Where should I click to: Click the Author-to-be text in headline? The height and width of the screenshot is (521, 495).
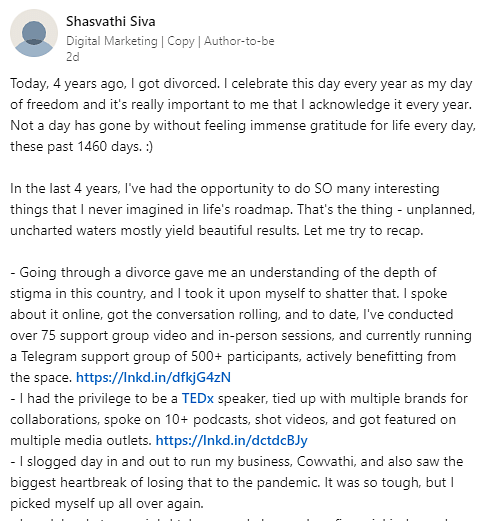239,41
